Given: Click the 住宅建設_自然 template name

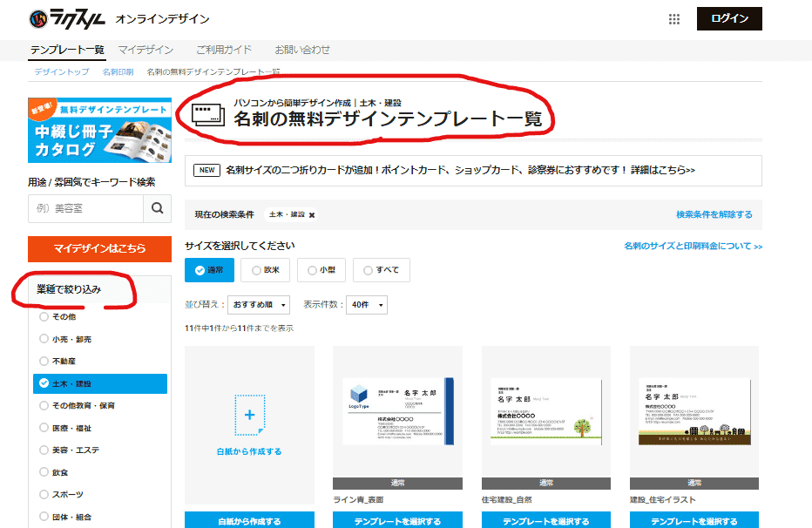Looking at the screenshot, I should click(507, 499).
